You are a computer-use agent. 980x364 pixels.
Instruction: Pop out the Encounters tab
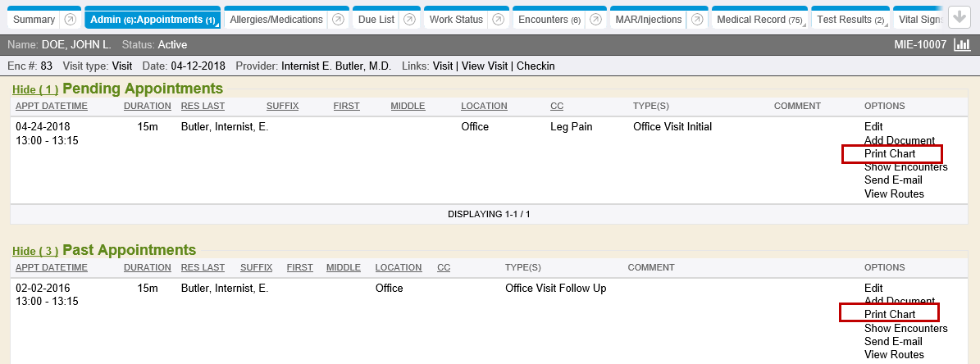click(595, 20)
